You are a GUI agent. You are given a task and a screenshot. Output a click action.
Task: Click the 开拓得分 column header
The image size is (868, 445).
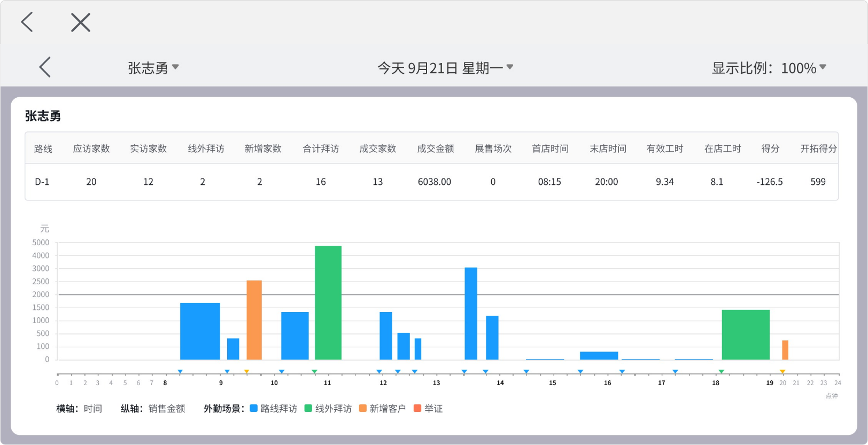[x=818, y=149]
